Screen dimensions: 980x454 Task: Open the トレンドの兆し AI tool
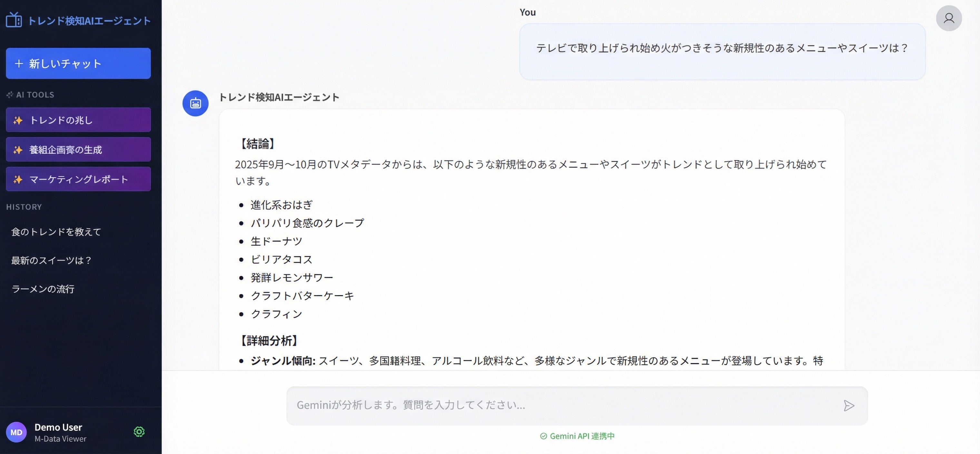(x=78, y=120)
